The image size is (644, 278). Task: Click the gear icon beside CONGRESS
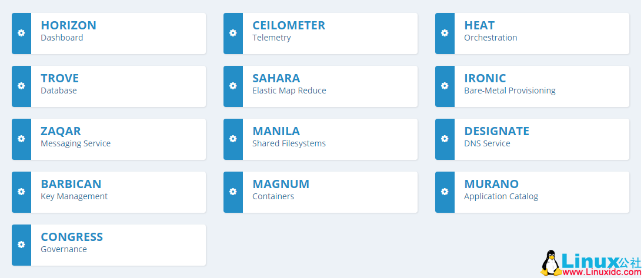(21, 244)
